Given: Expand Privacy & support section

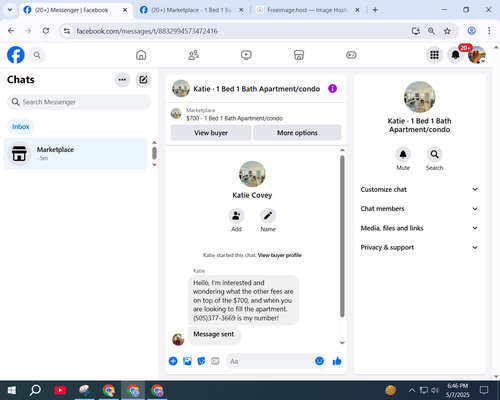Looking at the screenshot, I should pyautogui.click(x=419, y=247).
